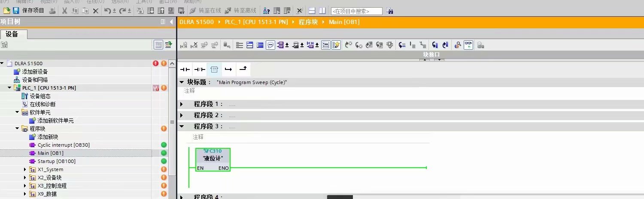Open the 设备 tab in project tree
The height and width of the screenshot is (199, 644).
(12, 34)
